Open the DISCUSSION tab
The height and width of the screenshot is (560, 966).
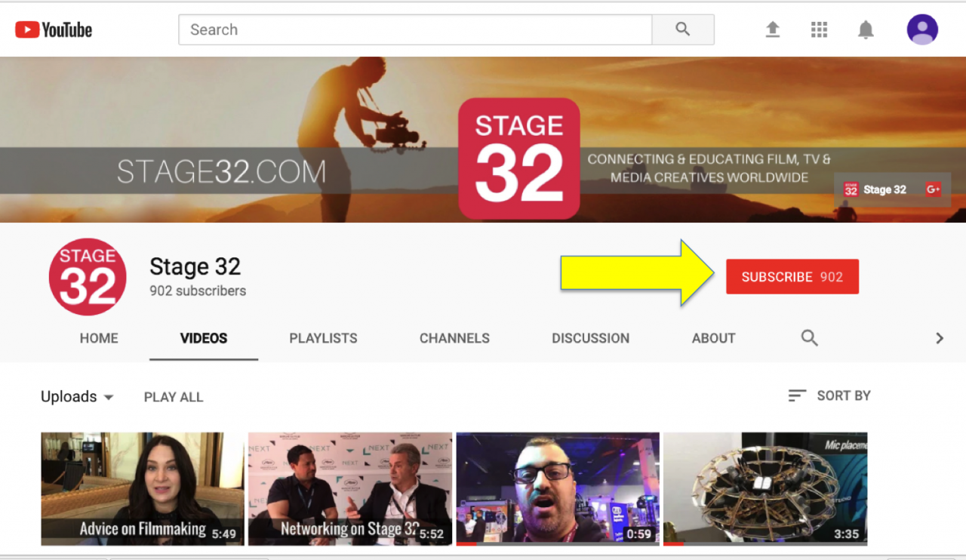coord(590,338)
